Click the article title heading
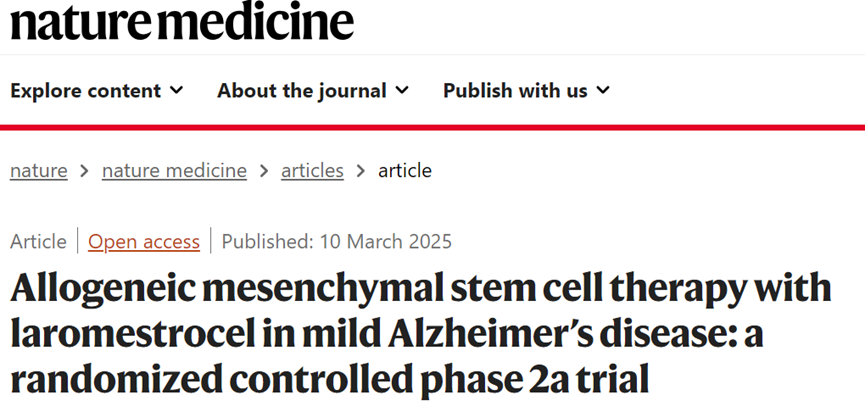The height and width of the screenshot is (412, 865). tap(420, 334)
